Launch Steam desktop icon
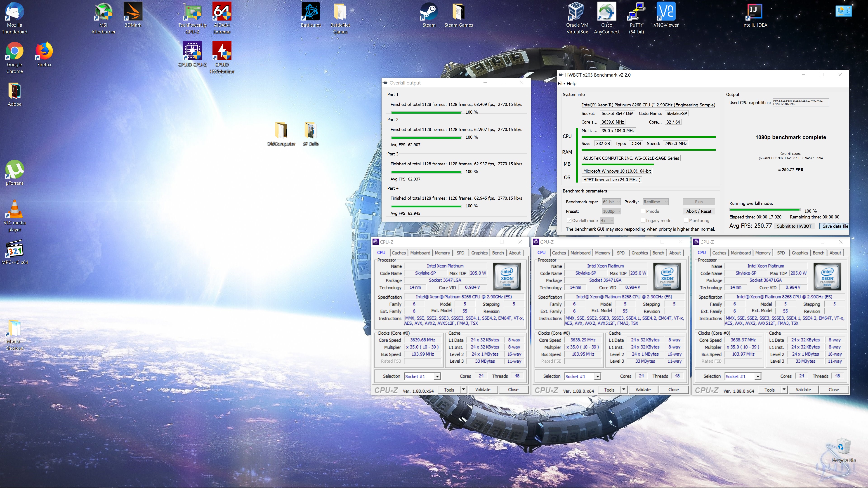Image resolution: width=868 pixels, height=488 pixels. pyautogui.click(x=429, y=15)
